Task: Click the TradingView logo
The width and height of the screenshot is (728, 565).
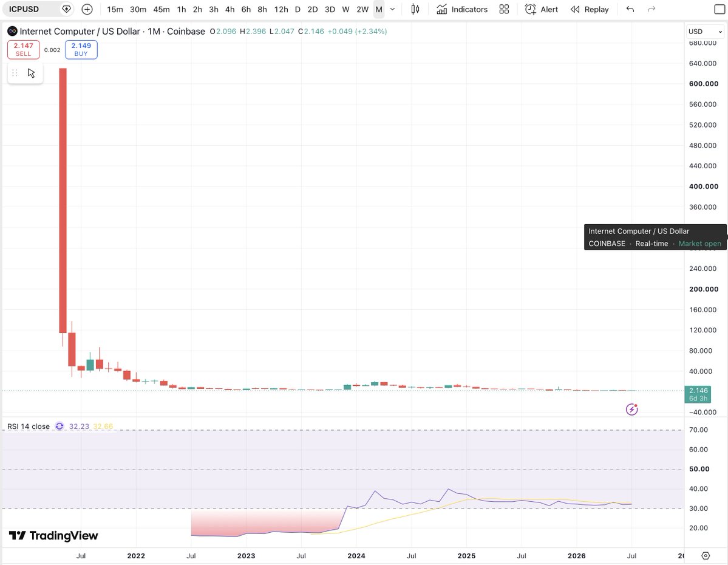Action: (x=53, y=536)
